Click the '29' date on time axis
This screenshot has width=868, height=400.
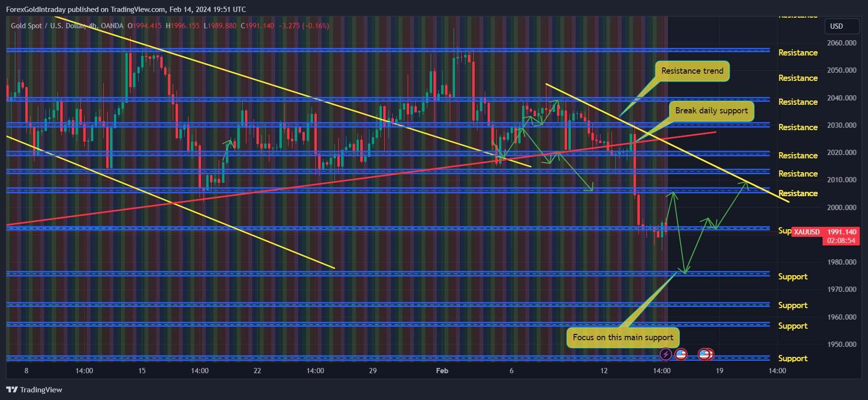tap(373, 371)
